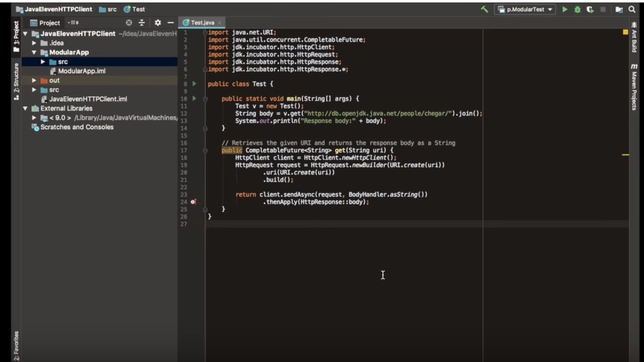Place cursor on empty line 27

416,224
